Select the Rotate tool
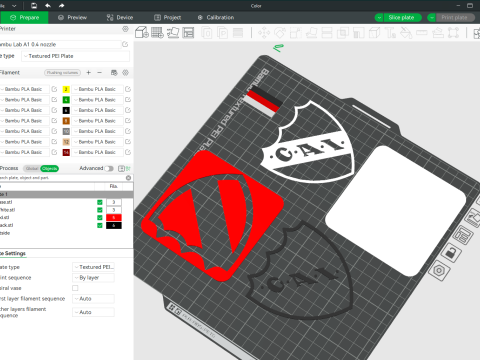The width and height of the screenshot is (480, 360). 280,33
